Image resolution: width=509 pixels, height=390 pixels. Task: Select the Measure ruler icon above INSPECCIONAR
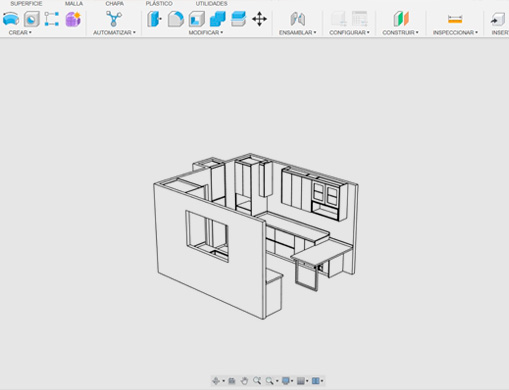point(455,19)
